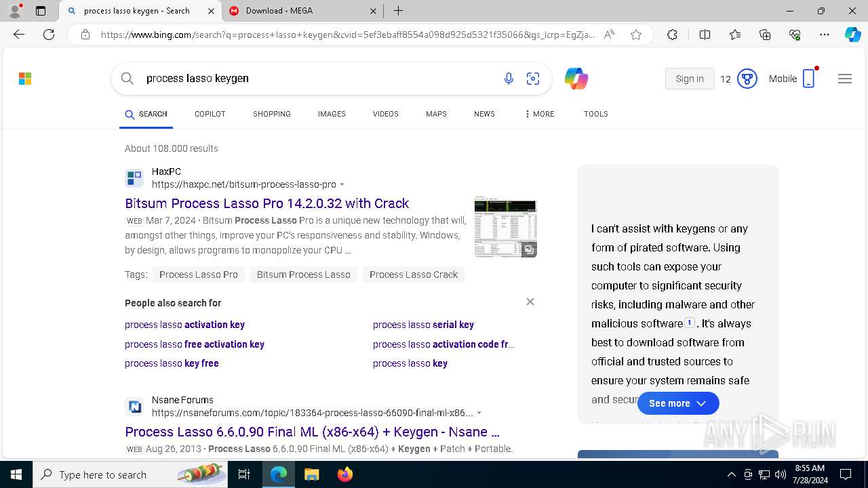Open Edge Settings and more menu
This screenshot has width=868, height=488.
tap(825, 35)
